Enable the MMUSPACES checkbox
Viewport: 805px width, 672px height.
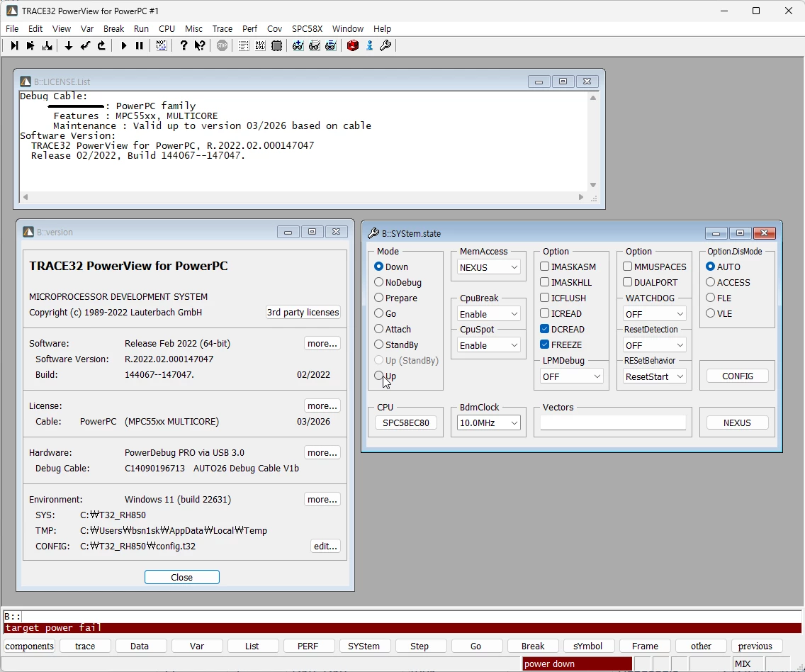[x=627, y=267]
